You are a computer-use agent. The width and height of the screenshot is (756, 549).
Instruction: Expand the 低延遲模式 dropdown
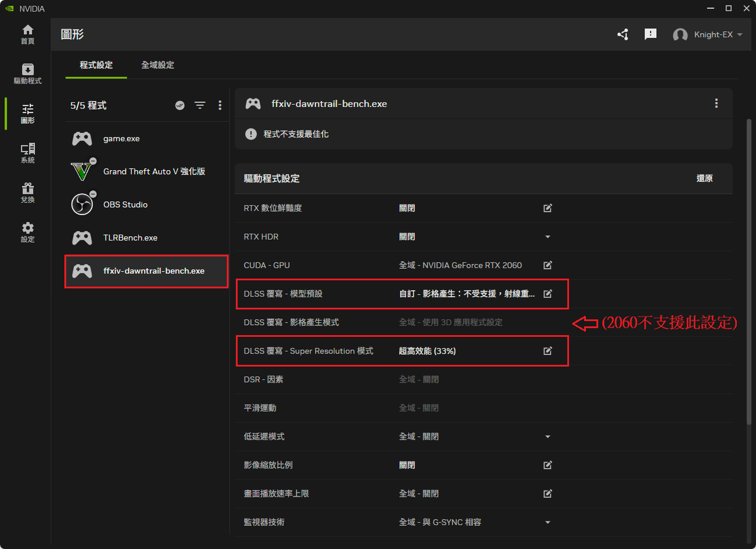548,437
